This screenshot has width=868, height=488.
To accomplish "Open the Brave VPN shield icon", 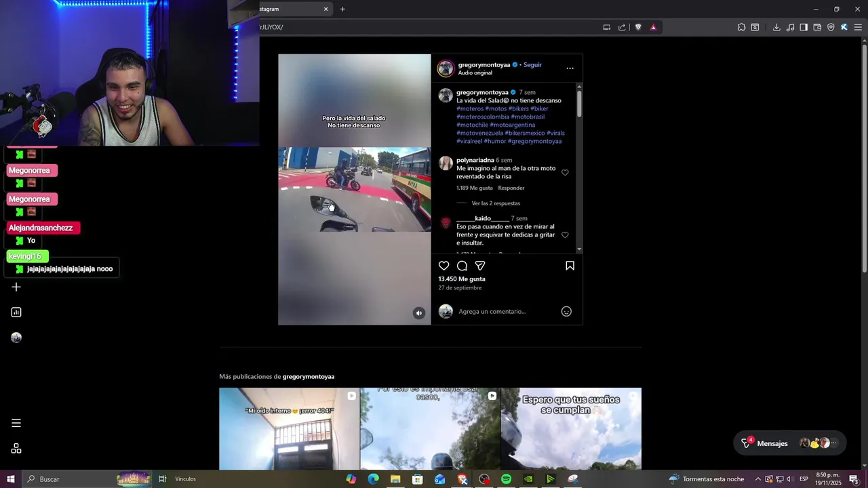I will (831, 27).
